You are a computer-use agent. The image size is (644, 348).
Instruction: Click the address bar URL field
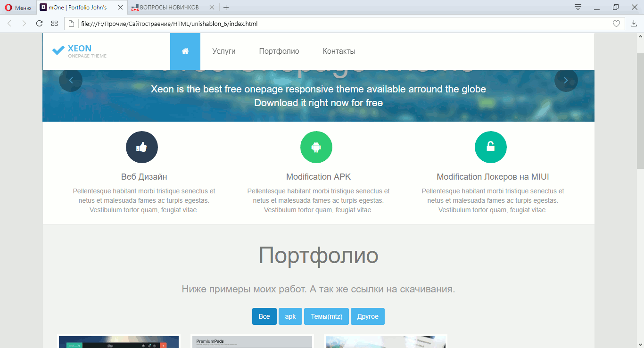tap(330, 24)
